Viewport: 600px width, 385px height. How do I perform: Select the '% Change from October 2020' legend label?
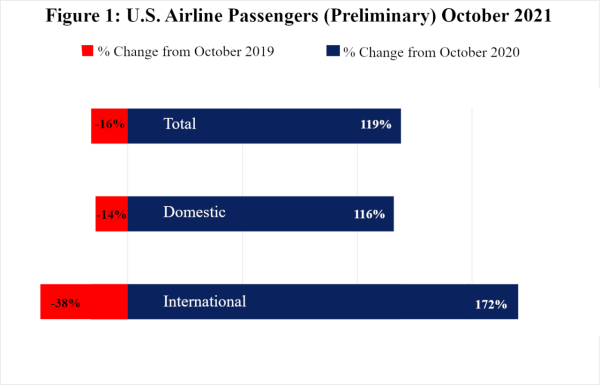point(431,52)
